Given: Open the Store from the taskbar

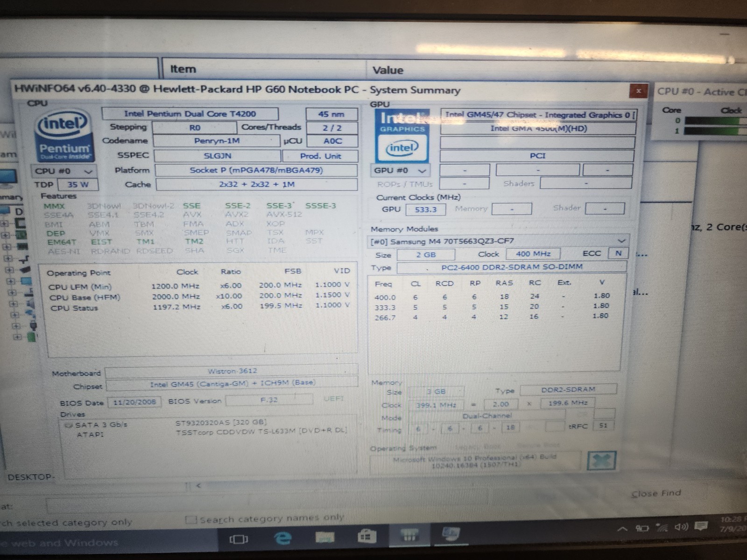Looking at the screenshot, I should pyautogui.click(x=367, y=536).
